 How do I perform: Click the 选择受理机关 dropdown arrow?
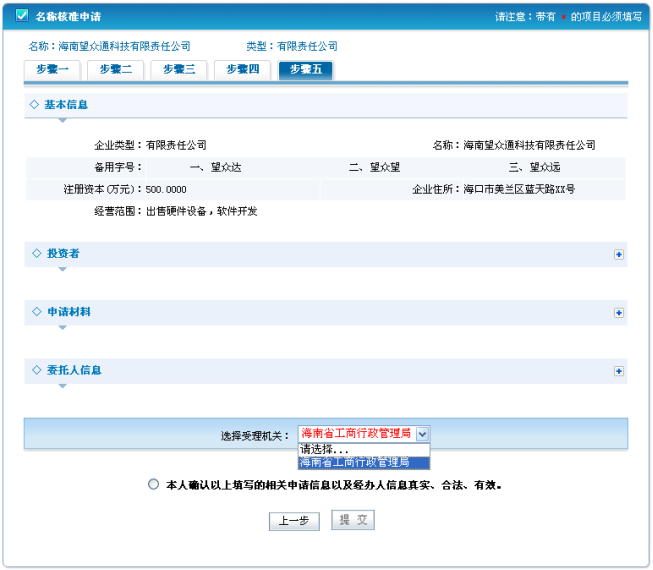422,434
